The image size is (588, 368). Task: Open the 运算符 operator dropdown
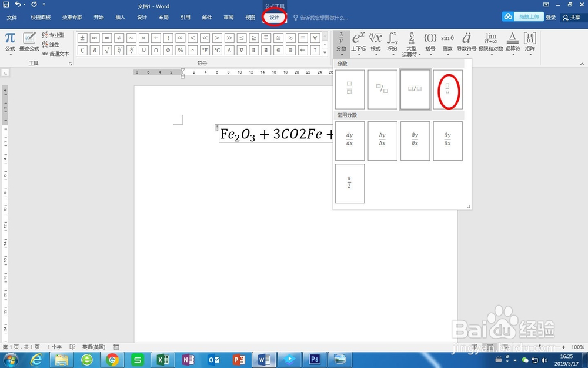tap(513, 44)
